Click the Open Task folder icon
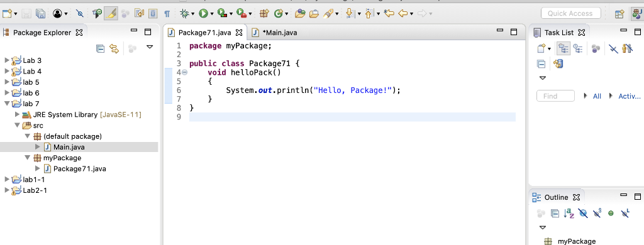The height and width of the screenshot is (245, 644). (314, 14)
